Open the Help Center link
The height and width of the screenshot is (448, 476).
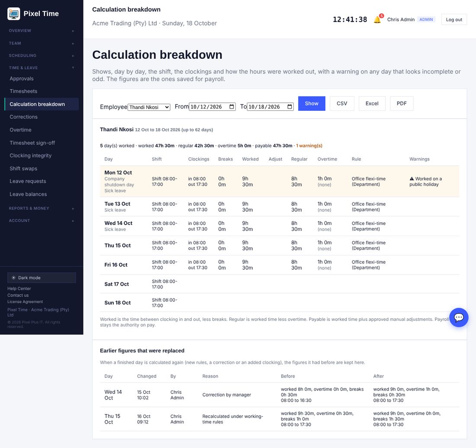tap(19, 288)
